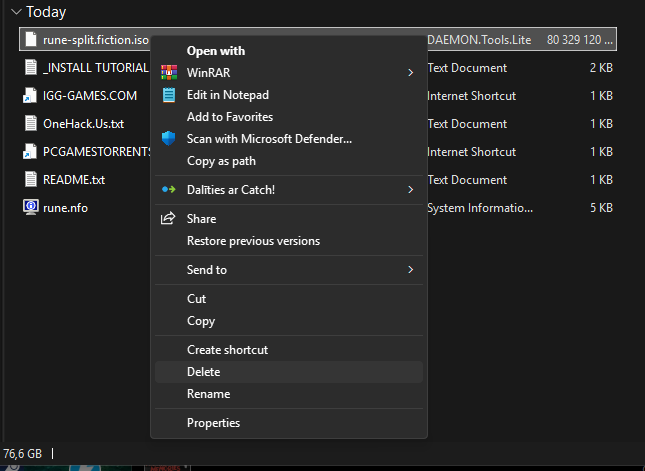Select Copy from the context menu

289,321
